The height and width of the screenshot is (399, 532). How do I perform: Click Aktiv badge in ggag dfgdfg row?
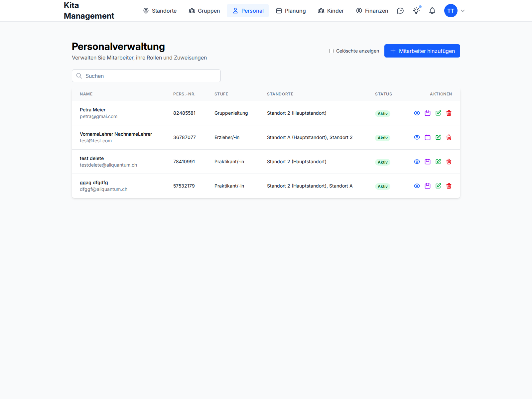(x=383, y=186)
